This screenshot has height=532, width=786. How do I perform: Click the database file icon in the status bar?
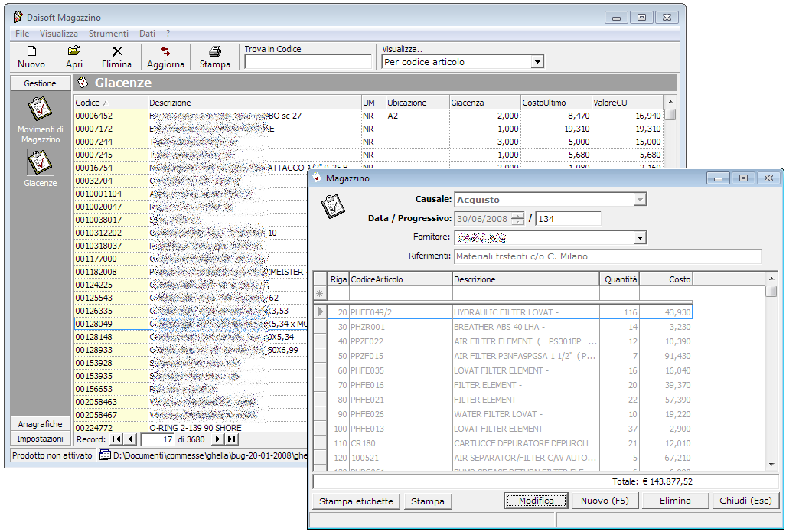click(105, 455)
